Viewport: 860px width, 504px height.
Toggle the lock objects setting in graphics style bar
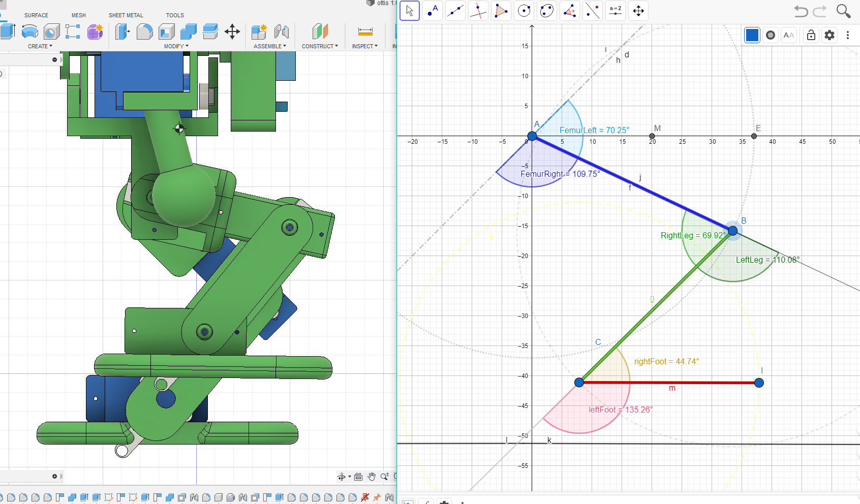point(811,35)
